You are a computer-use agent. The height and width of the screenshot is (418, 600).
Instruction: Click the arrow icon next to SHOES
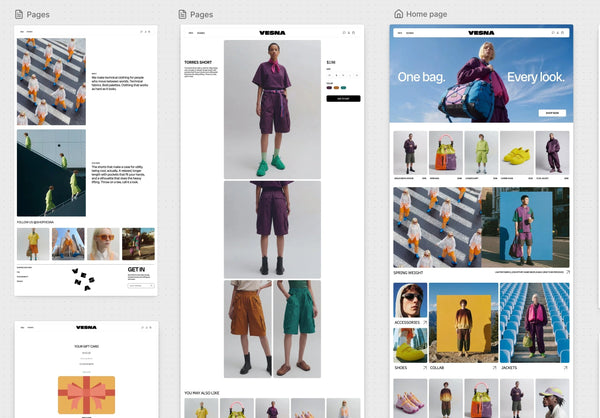pos(425,368)
